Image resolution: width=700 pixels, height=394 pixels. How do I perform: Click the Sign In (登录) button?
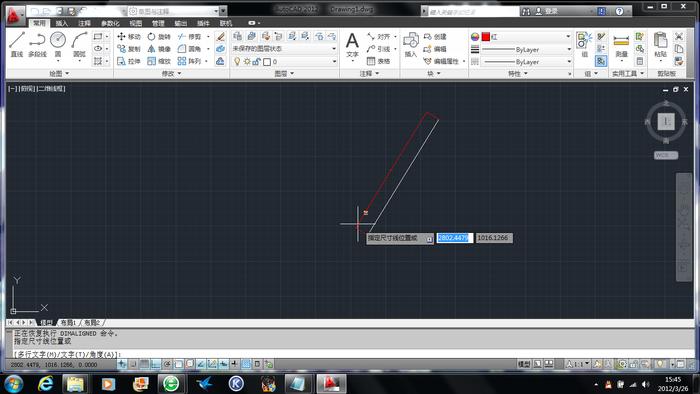547,11
